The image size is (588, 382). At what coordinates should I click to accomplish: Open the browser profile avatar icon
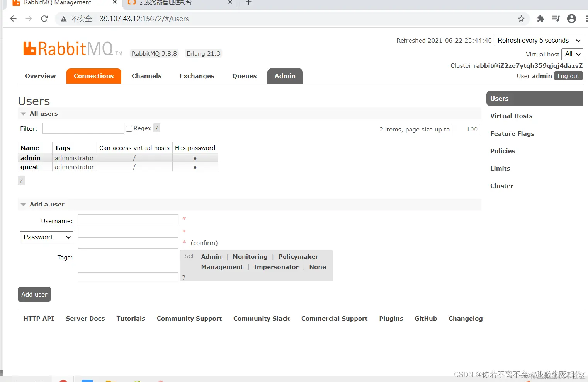click(x=571, y=19)
